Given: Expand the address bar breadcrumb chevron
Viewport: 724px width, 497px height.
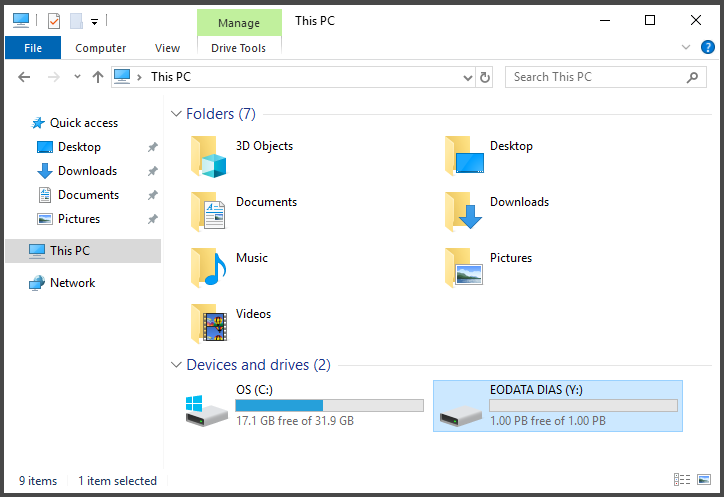Looking at the screenshot, I should pos(139,77).
